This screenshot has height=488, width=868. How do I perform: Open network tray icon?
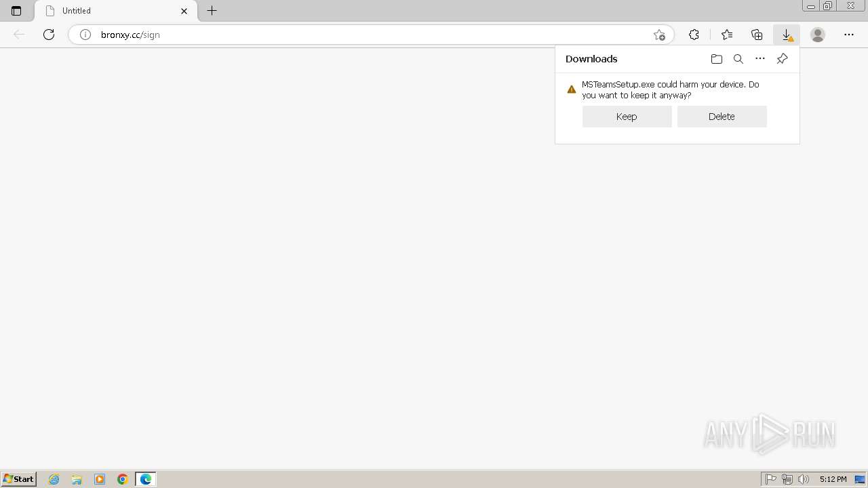tap(787, 479)
